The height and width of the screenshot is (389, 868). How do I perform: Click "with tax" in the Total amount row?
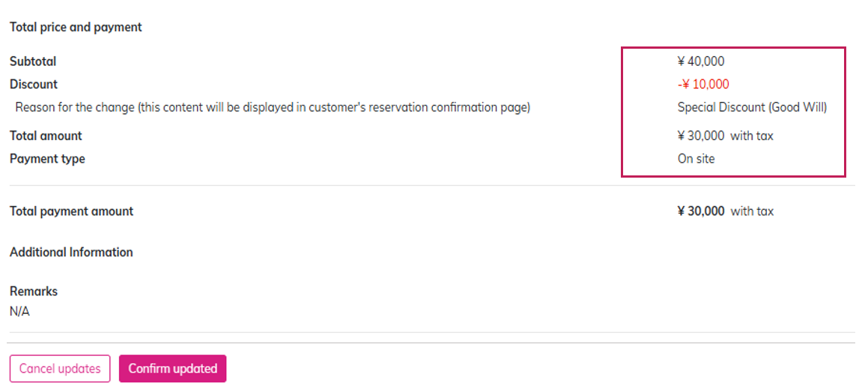[x=752, y=136]
